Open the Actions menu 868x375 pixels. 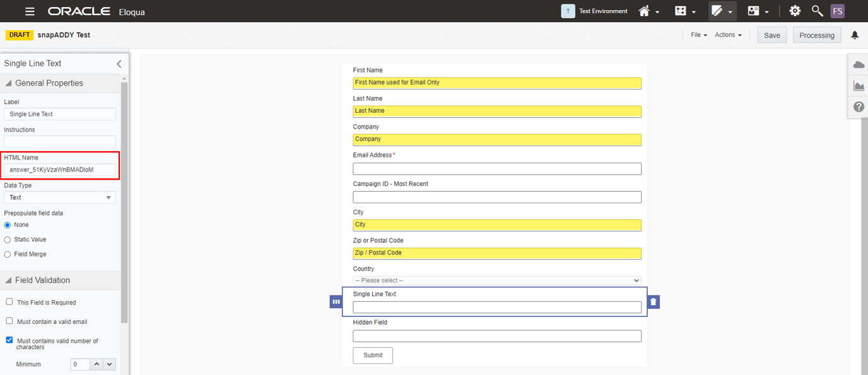point(728,35)
